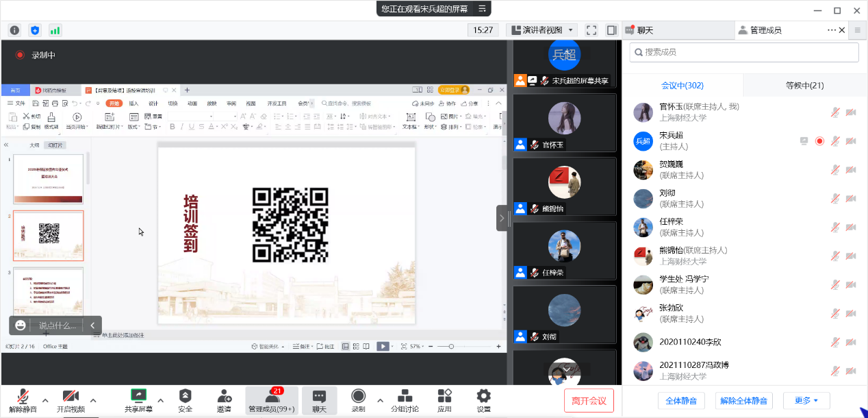
Task: Open the 应用 apps panel
Action: pyautogui.click(x=444, y=400)
